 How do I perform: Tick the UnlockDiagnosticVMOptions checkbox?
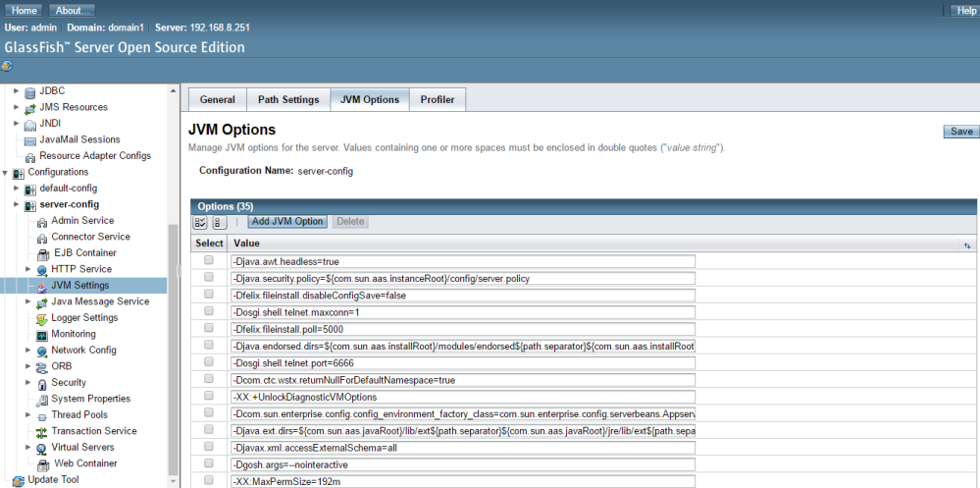pos(209,396)
